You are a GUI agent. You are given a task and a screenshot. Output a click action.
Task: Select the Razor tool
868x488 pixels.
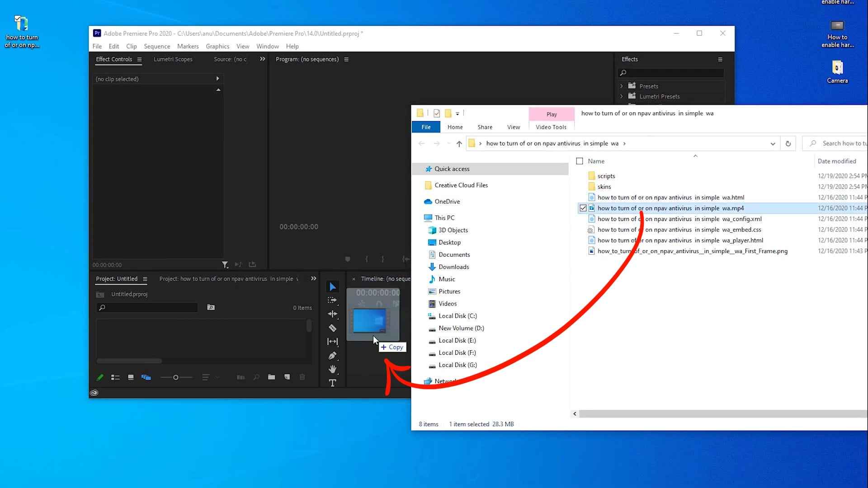pos(332,328)
